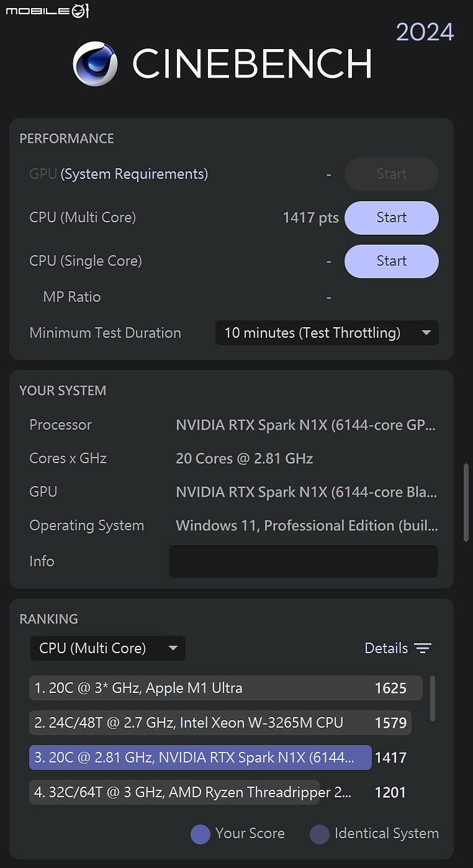Click the disabled GPU Start button
The height and width of the screenshot is (868, 473).
coord(392,174)
